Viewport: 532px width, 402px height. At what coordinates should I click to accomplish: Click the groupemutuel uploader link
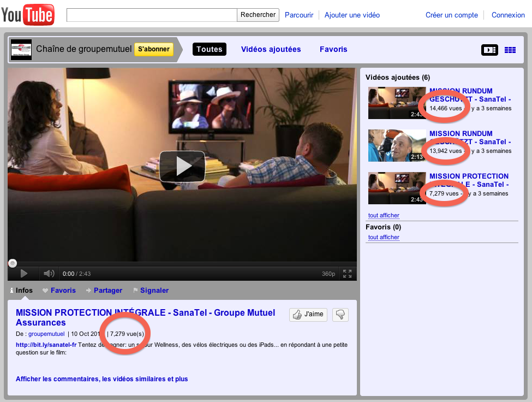46,334
